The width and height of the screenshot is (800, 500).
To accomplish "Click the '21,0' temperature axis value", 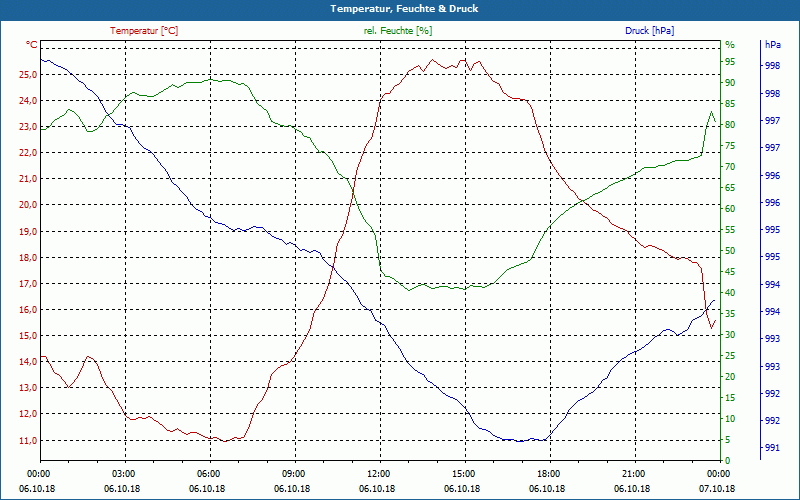I will (x=29, y=179).
